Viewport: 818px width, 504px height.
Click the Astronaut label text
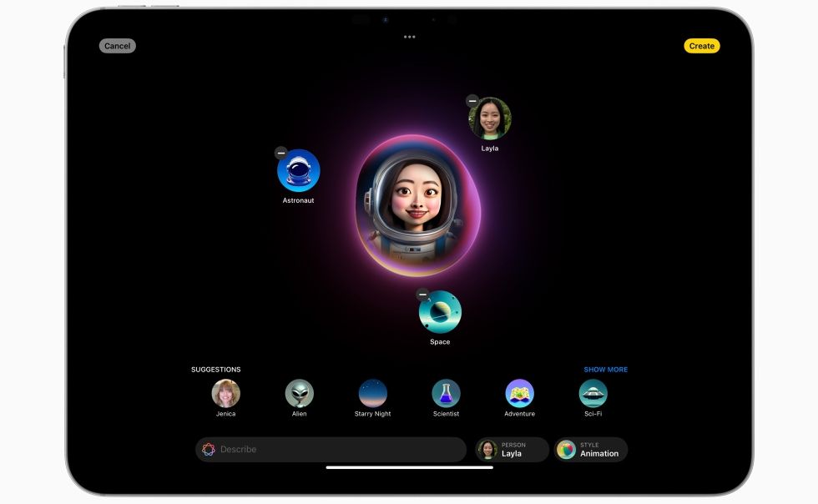click(x=299, y=200)
